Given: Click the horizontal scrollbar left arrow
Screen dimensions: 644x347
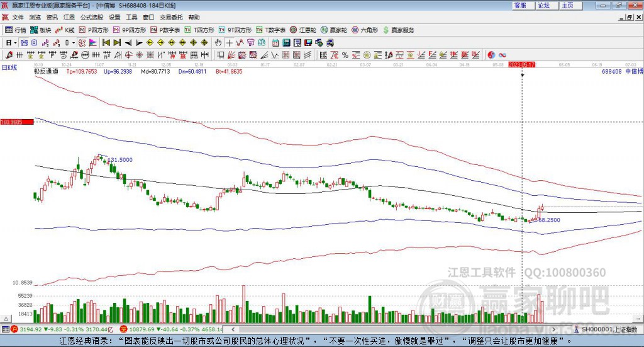Looking at the screenshot, I should (233, 329).
